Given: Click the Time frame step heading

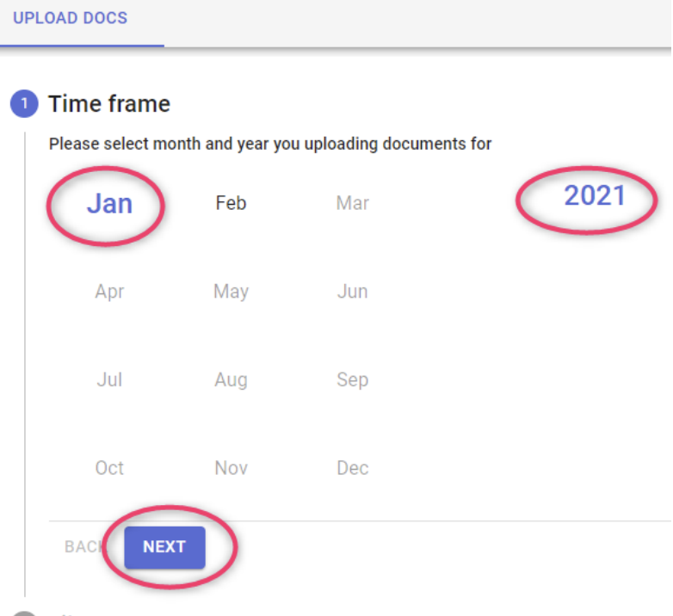Looking at the screenshot, I should coord(109,104).
